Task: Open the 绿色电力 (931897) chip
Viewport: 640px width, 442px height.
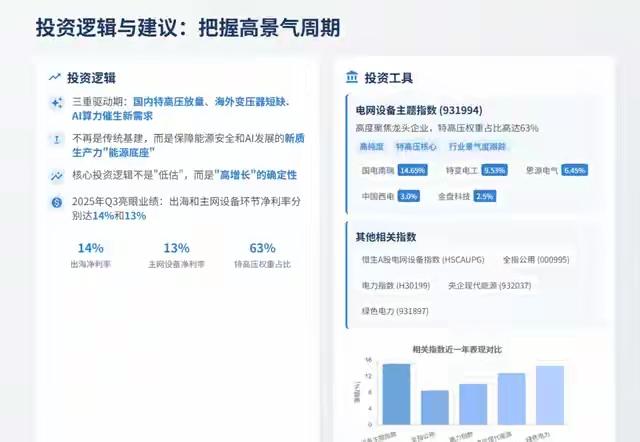Action: pos(395,311)
